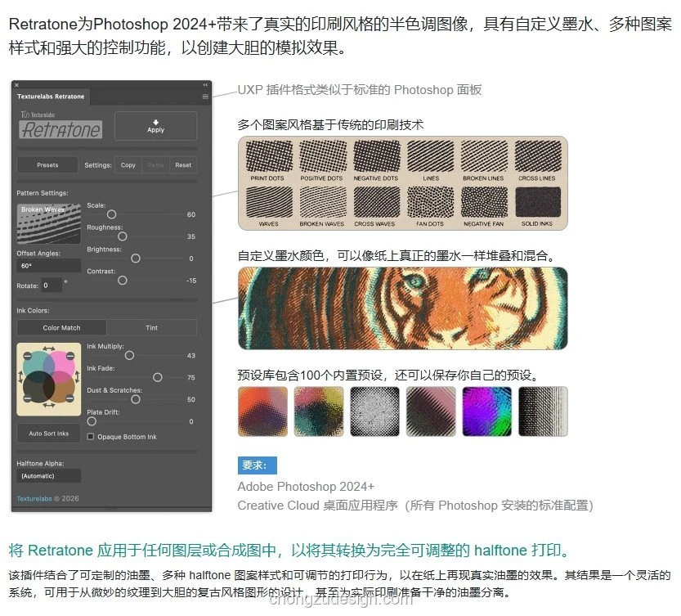This screenshot has width=681, height=616.
Task: Click the Scale value 60
Action: [191, 215]
